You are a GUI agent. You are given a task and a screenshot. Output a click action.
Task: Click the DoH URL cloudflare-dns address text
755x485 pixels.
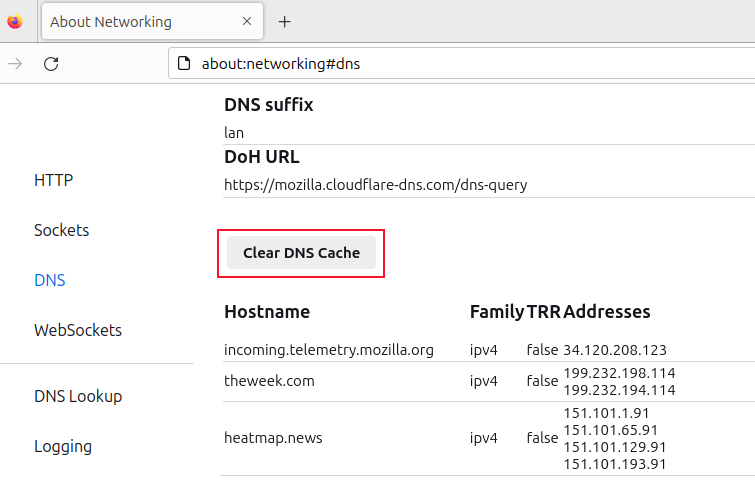pyautogui.click(x=376, y=185)
